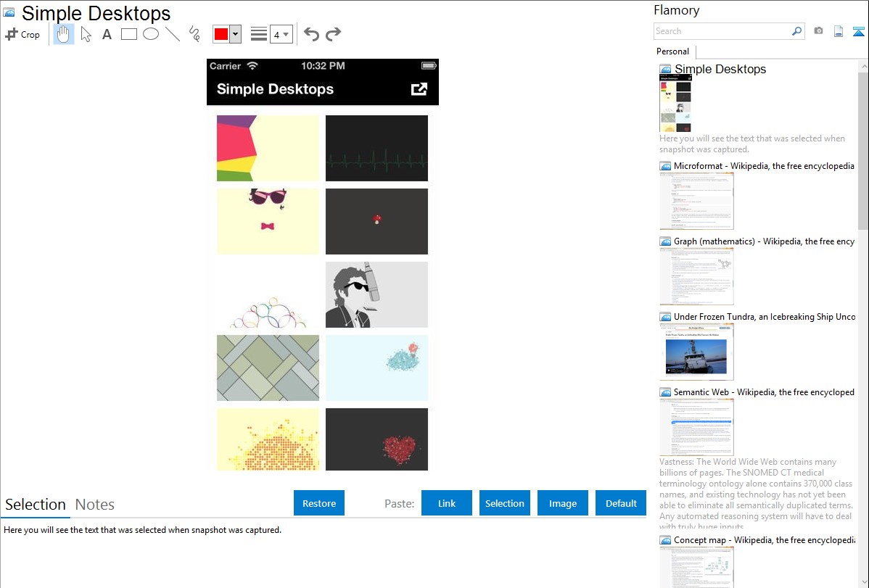
Task: Open the Selection tab
Action: pyautogui.click(x=36, y=505)
